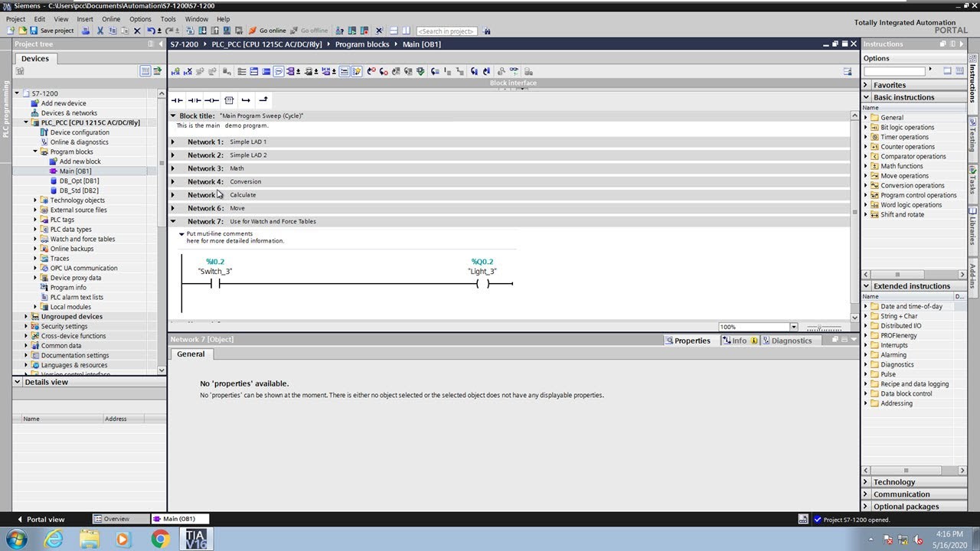Collapse the Program blocks tree node
This screenshot has width=980, height=551.
pyautogui.click(x=35, y=152)
